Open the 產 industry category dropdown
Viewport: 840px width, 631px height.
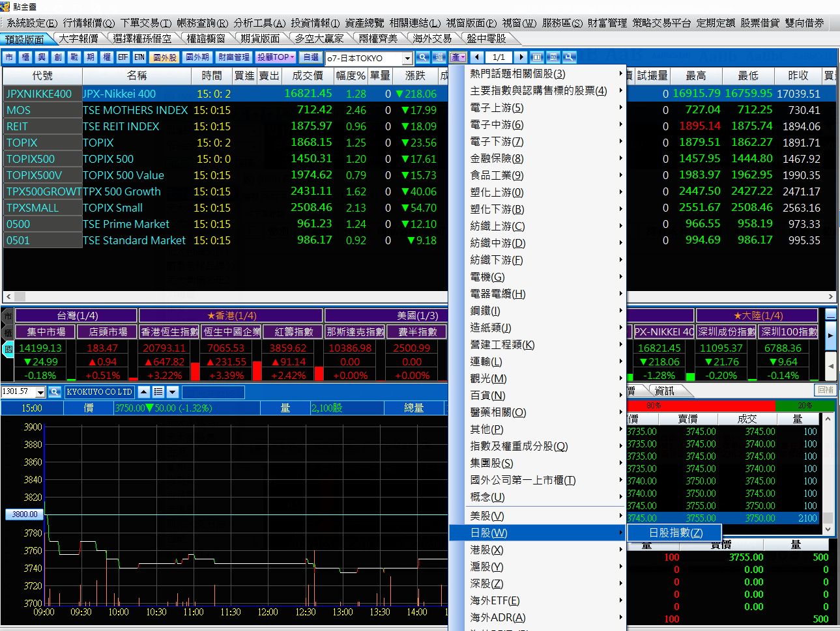pos(458,57)
